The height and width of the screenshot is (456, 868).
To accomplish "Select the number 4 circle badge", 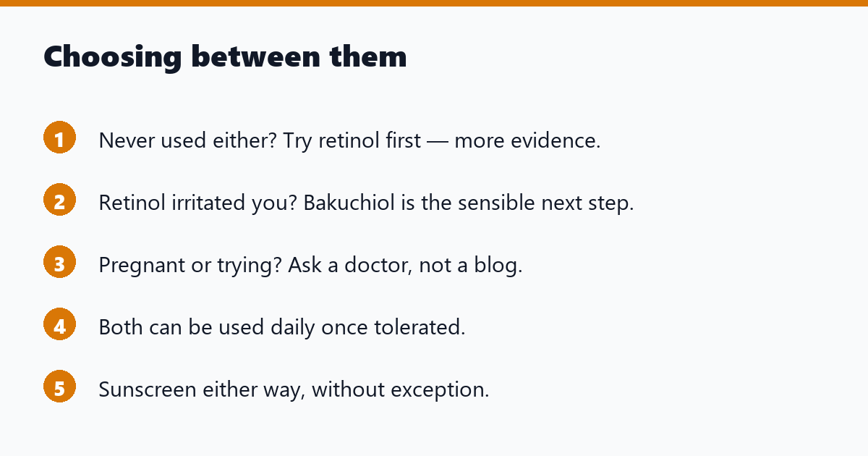I will [x=59, y=324].
